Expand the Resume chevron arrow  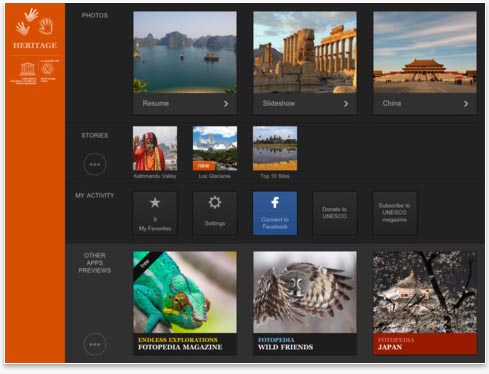(226, 104)
